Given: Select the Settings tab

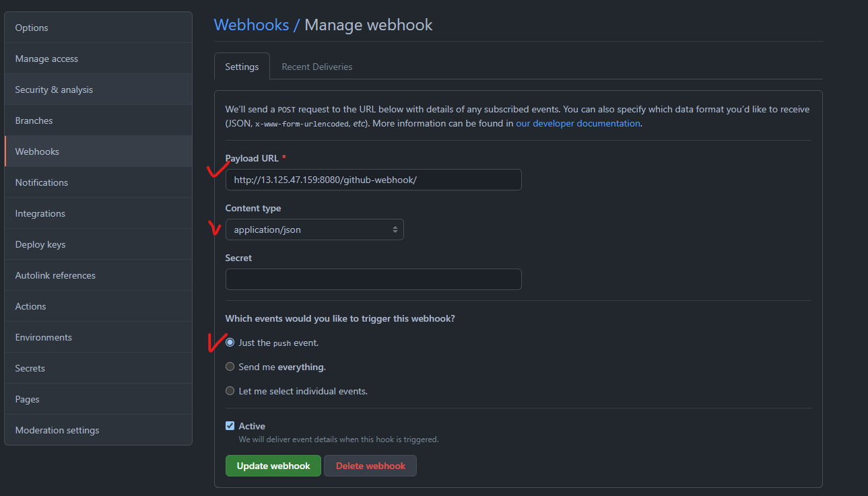Looking at the screenshot, I should pos(242,67).
